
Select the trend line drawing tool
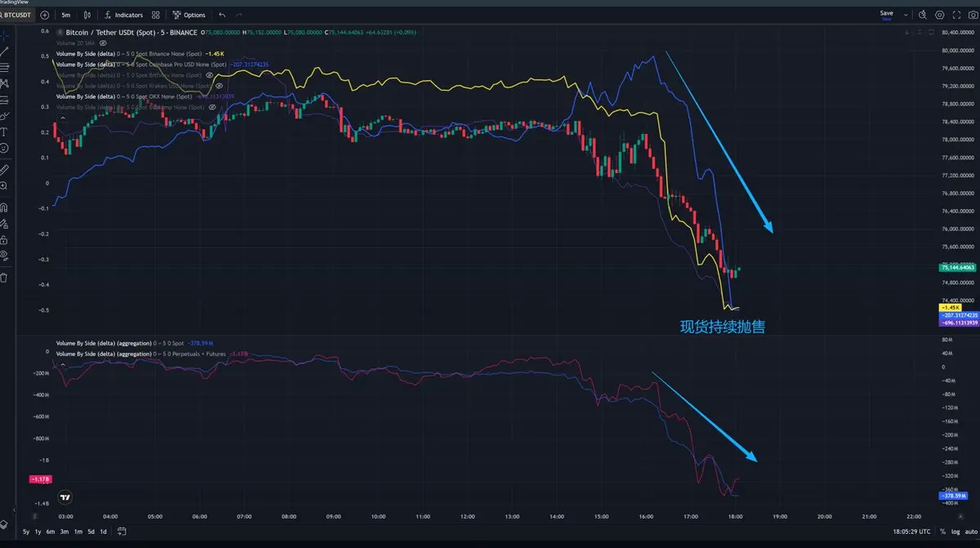click(5, 51)
